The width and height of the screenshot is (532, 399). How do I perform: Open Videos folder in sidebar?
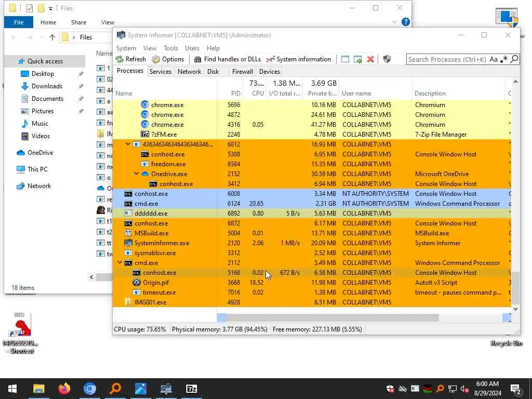pos(41,137)
